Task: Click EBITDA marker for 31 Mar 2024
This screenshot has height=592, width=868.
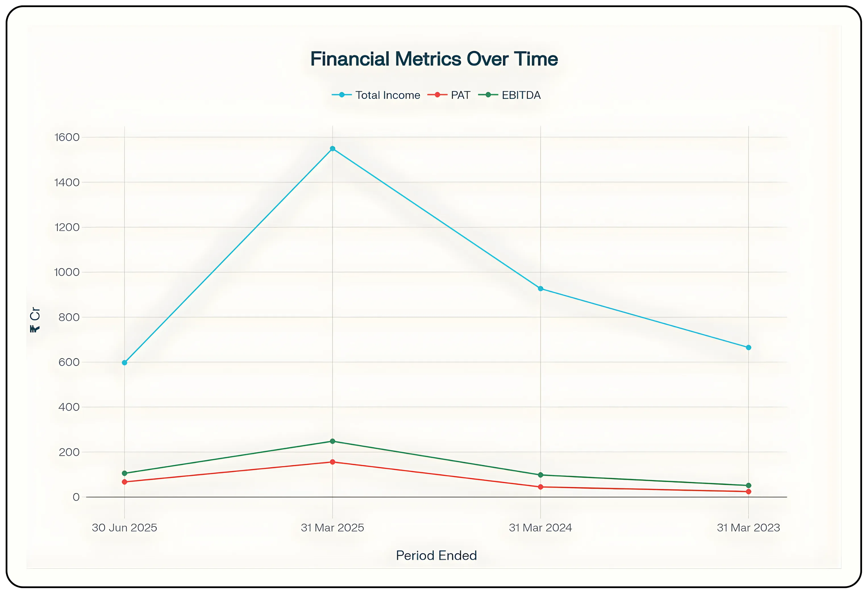Action: tap(540, 475)
